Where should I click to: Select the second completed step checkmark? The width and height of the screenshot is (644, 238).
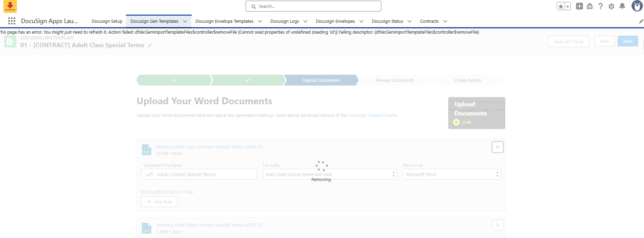(248, 80)
